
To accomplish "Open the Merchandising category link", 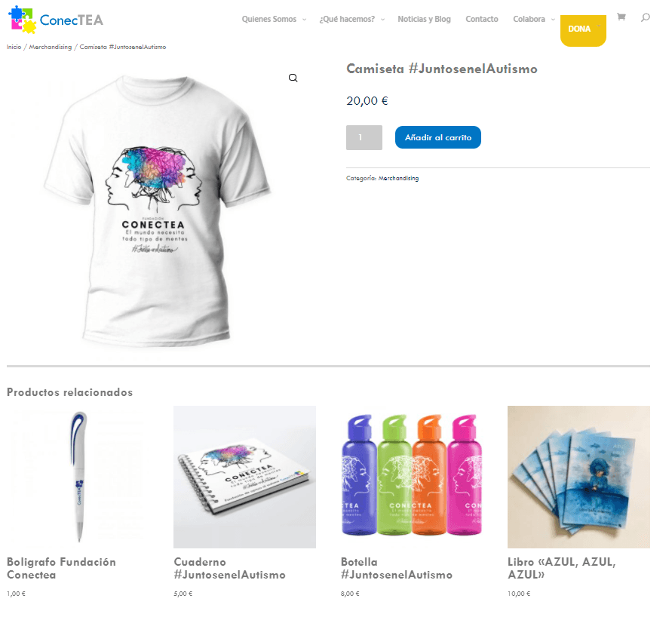I will click(x=398, y=178).
